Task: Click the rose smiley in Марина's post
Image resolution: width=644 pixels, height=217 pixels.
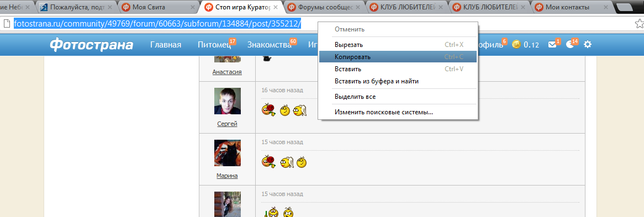Action: coord(268,162)
